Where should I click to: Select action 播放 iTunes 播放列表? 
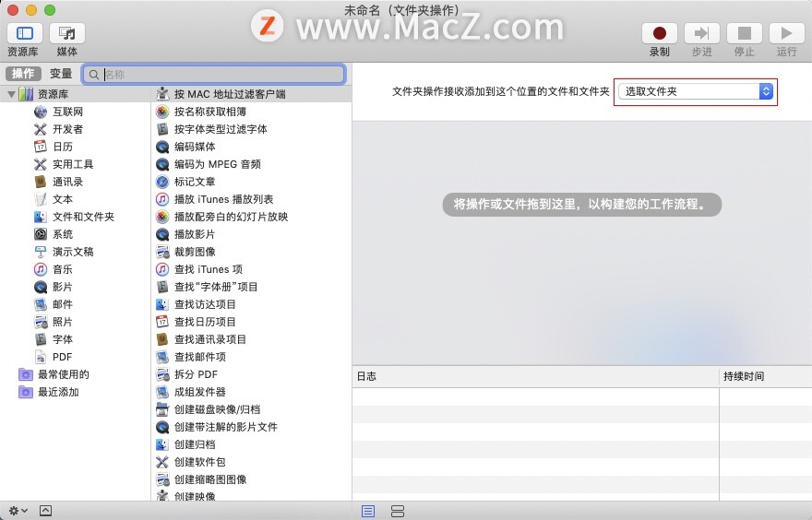click(x=253, y=199)
